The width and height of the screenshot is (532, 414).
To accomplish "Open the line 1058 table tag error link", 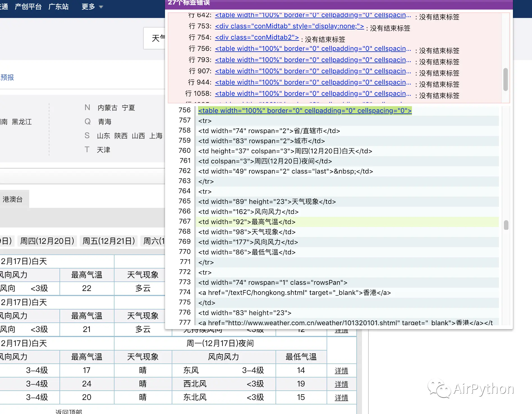I will tap(313, 94).
